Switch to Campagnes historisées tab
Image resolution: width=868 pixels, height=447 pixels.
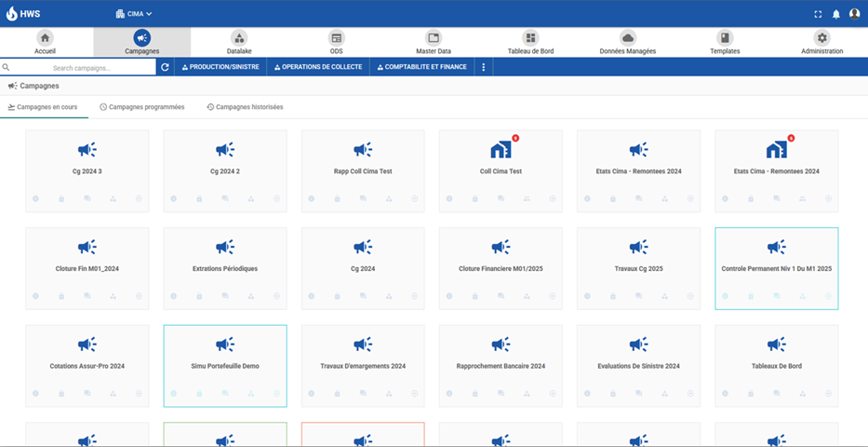(245, 107)
